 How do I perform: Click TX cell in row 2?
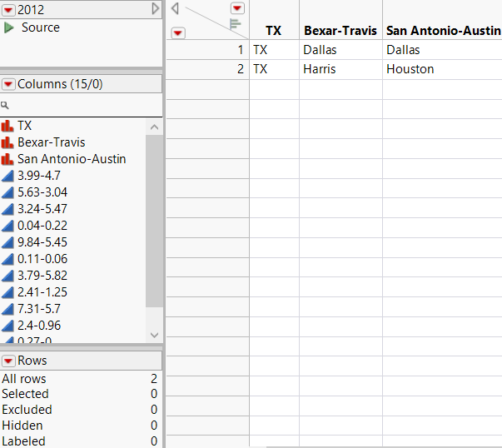pyautogui.click(x=275, y=69)
